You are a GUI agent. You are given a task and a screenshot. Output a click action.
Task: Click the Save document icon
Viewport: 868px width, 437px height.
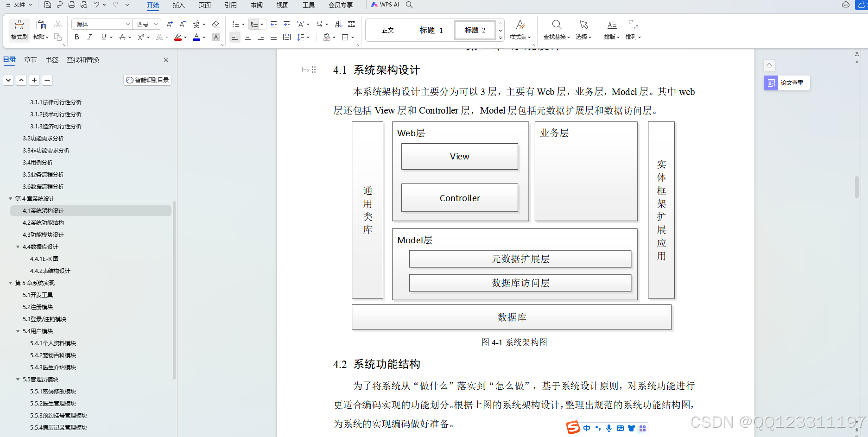(x=48, y=5)
